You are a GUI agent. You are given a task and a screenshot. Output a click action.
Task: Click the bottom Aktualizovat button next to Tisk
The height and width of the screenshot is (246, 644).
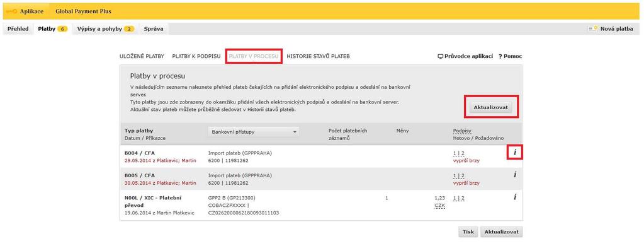coord(502,232)
